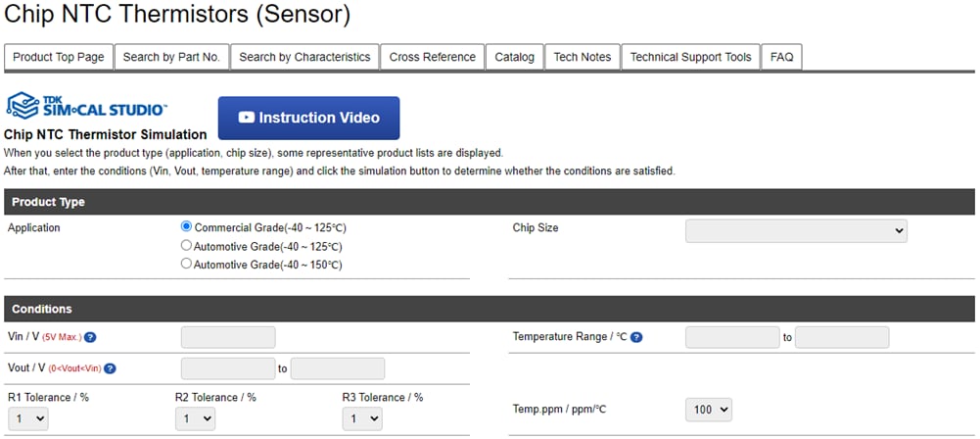Expand the R2 Tolerance dropdown
The width and height of the screenshot is (980, 439).
pyautogui.click(x=194, y=418)
